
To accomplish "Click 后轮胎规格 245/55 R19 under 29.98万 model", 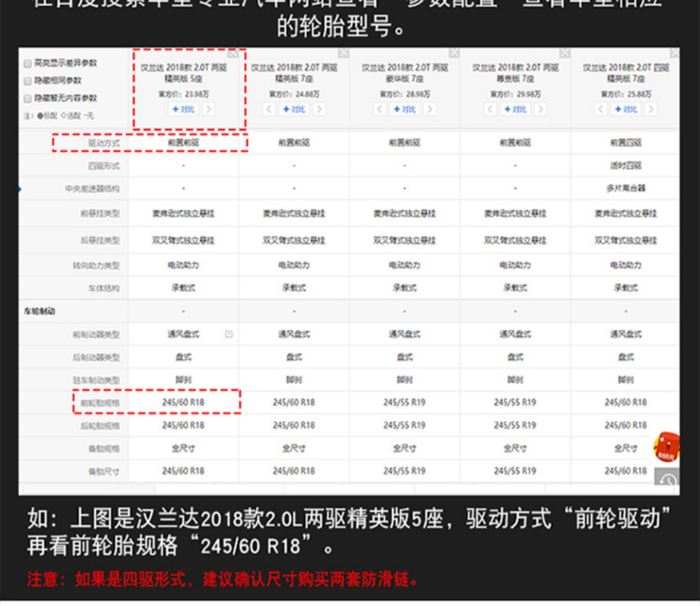I will point(515,425).
